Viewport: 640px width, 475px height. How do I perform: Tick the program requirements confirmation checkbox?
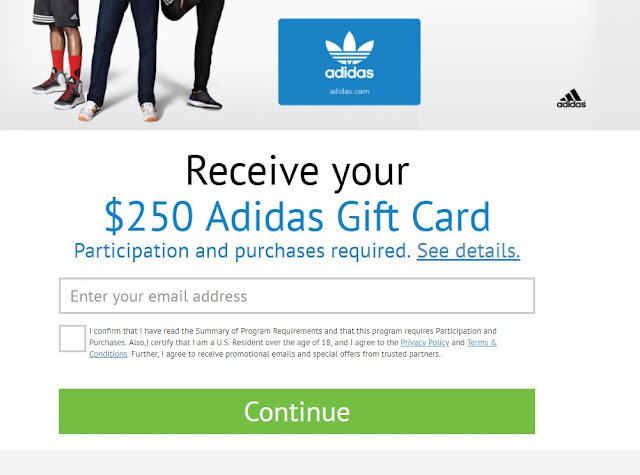coord(72,338)
